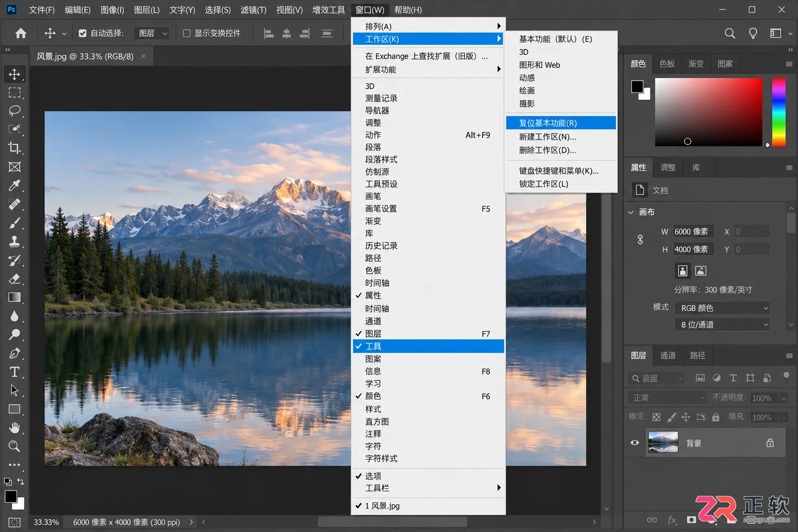
Task: Uncheck 颜色 in the Window menu
Action: click(x=428, y=396)
